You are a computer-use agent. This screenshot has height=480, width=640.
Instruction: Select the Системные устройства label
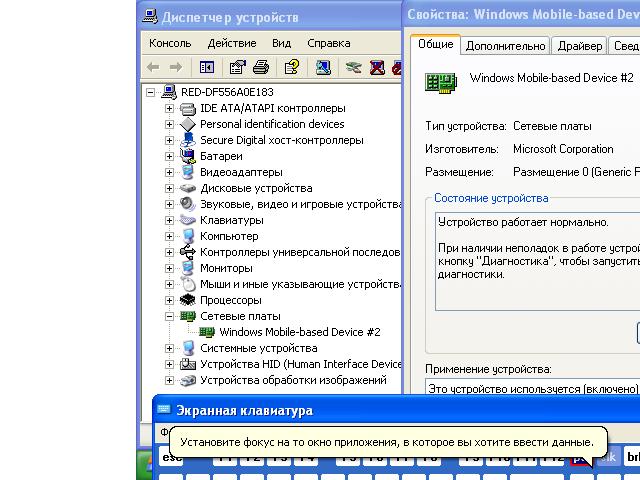[x=259, y=348]
